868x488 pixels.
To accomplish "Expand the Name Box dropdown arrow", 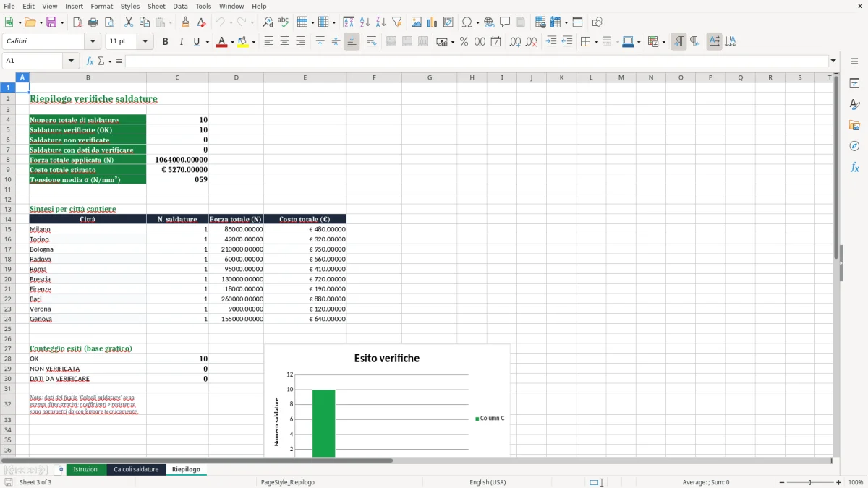I will (71, 61).
